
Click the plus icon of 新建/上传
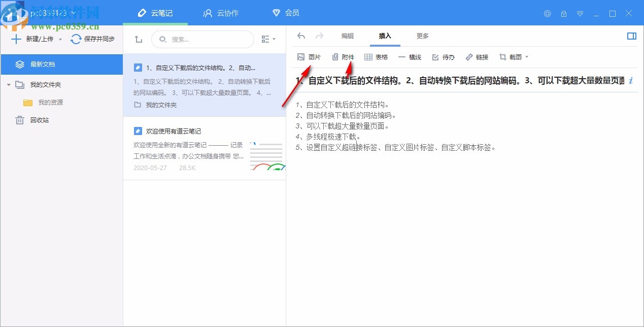pyautogui.click(x=17, y=39)
